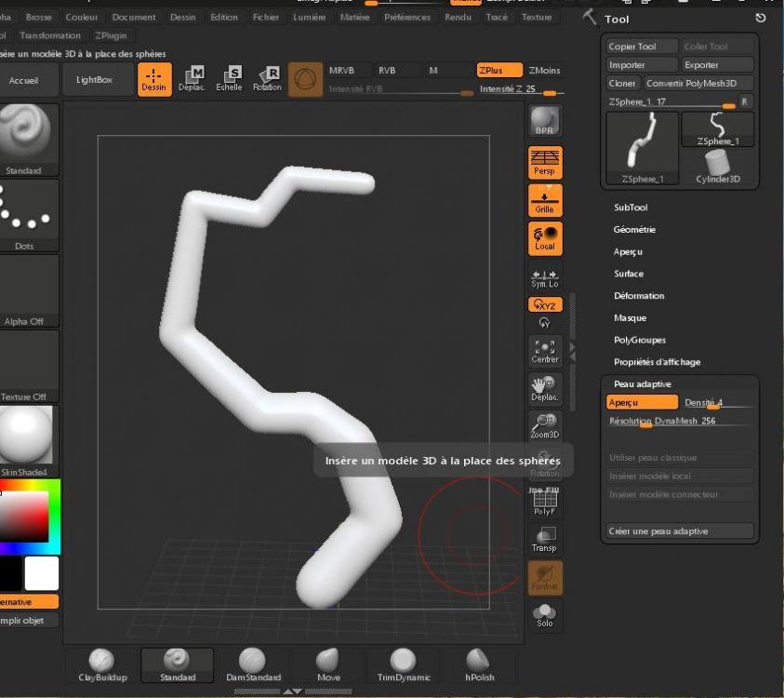Click the BPR render icon

click(x=544, y=121)
